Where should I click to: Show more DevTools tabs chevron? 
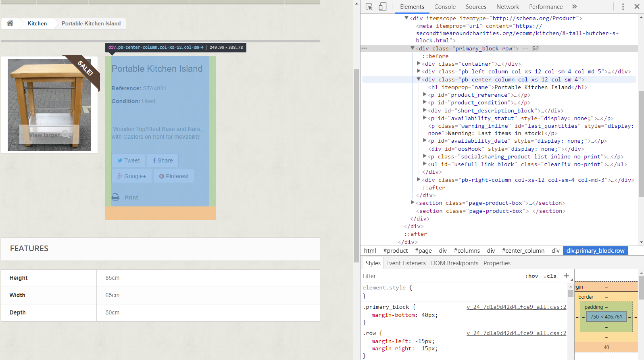pyautogui.click(x=574, y=6)
